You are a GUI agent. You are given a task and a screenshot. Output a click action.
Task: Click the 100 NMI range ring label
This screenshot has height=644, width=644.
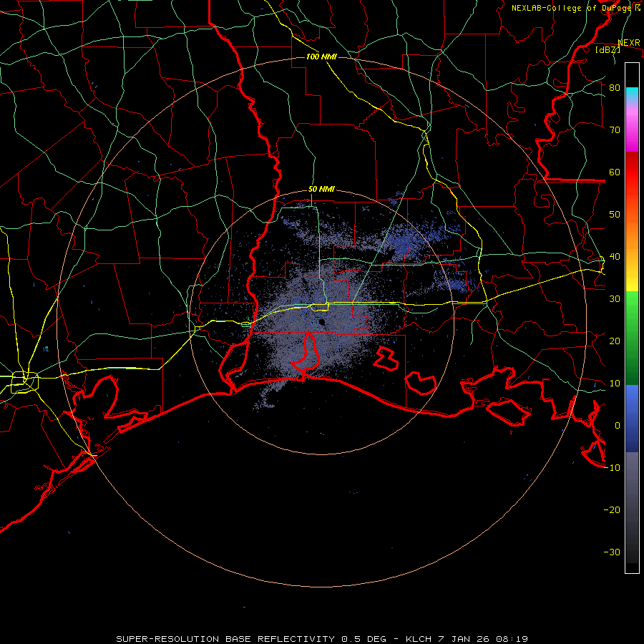point(321,57)
